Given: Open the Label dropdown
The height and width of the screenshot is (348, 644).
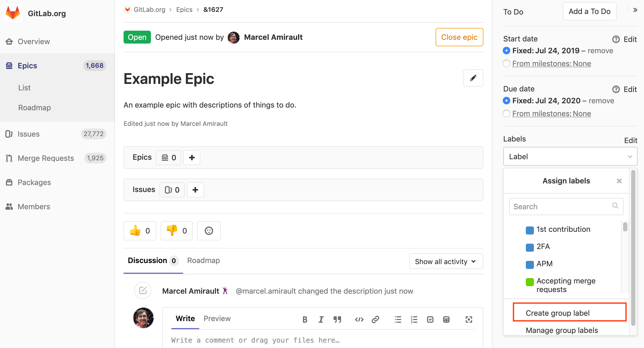Looking at the screenshot, I should click(x=570, y=157).
